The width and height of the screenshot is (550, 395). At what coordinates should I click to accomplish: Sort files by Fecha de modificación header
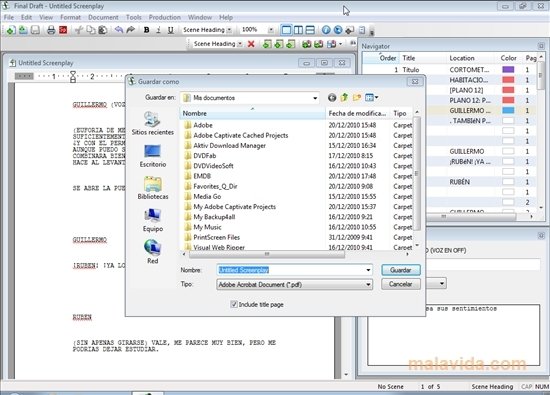357,113
